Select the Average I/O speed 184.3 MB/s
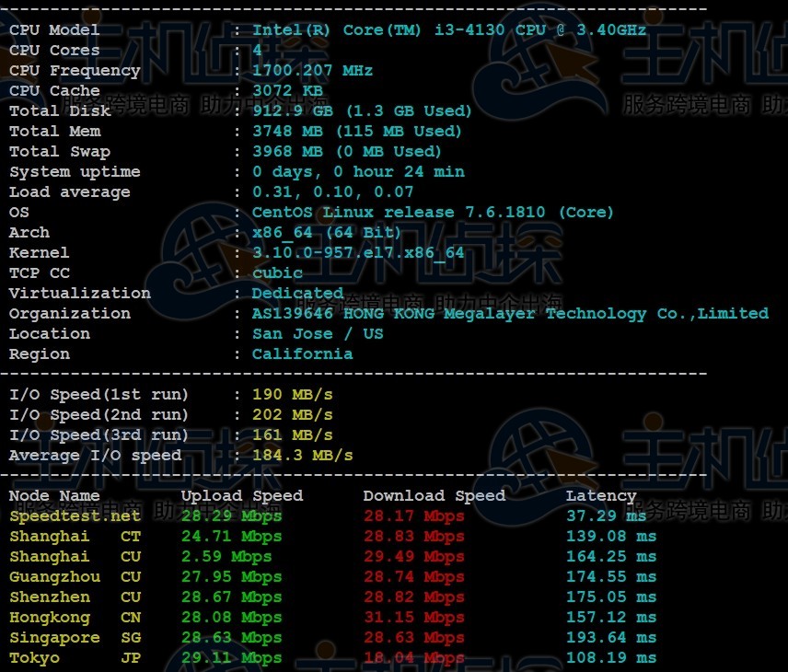 coord(302,456)
